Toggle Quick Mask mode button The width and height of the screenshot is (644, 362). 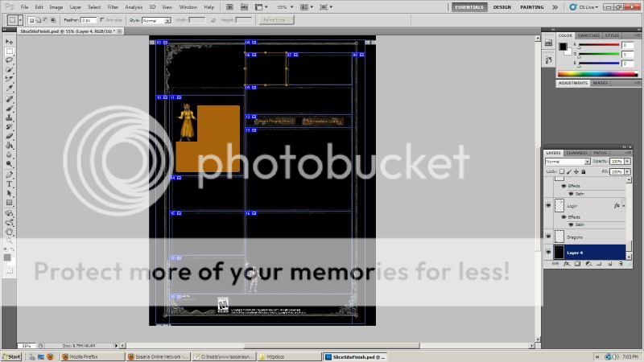(9, 271)
